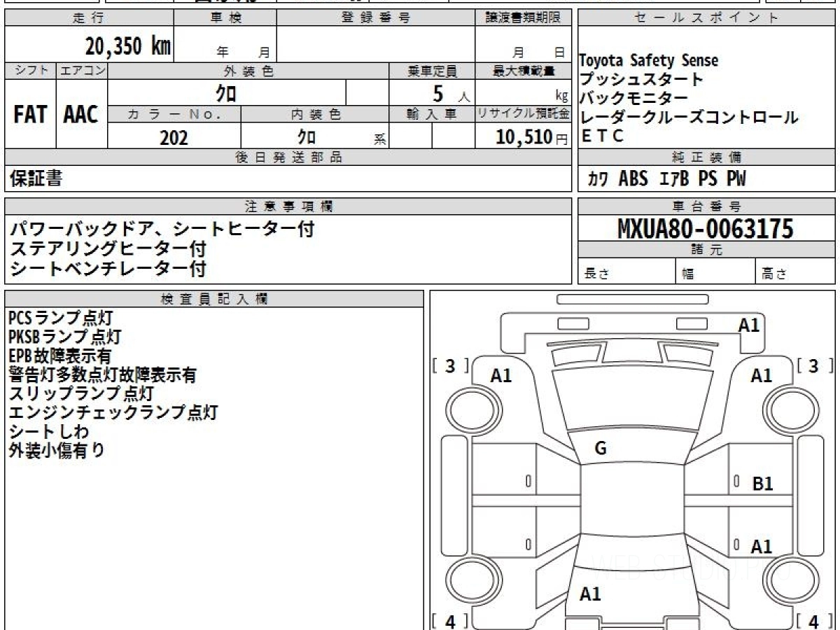Select the 後日発送部品 header
The width and height of the screenshot is (840, 630).
[288, 157]
